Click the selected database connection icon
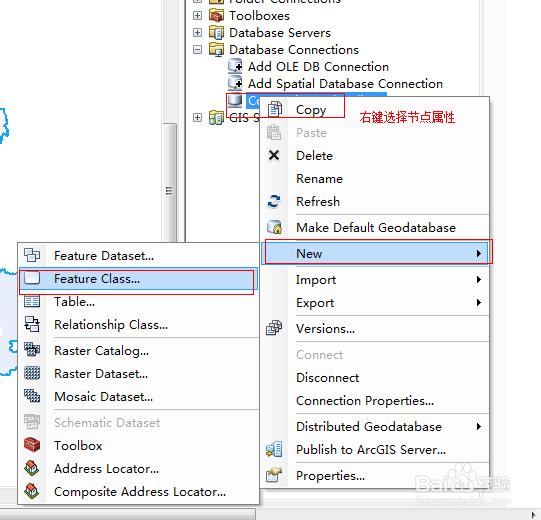The width and height of the screenshot is (541, 520). pos(235,100)
